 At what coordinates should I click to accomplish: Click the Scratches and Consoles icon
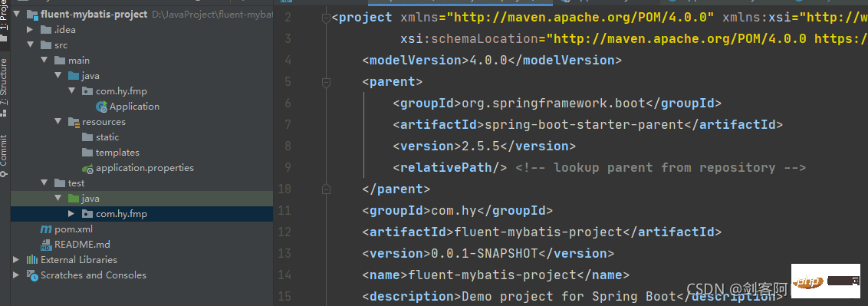tap(32, 275)
